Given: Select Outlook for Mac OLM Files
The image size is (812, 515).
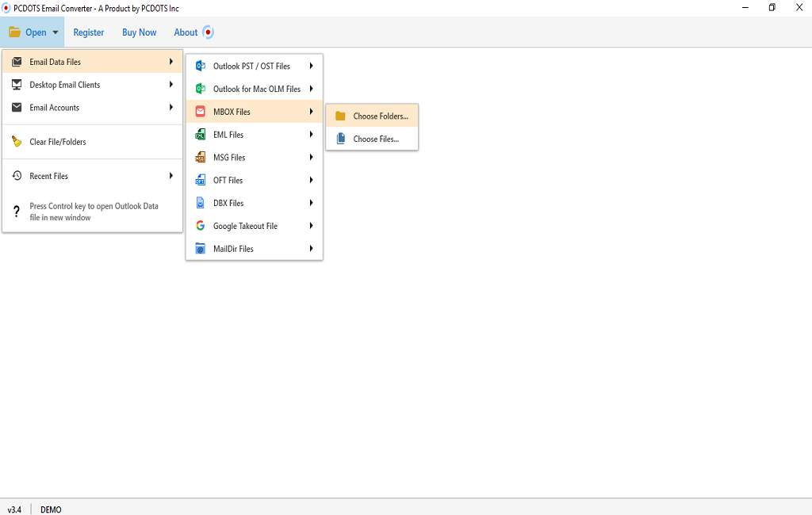Looking at the screenshot, I should point(255,89).
